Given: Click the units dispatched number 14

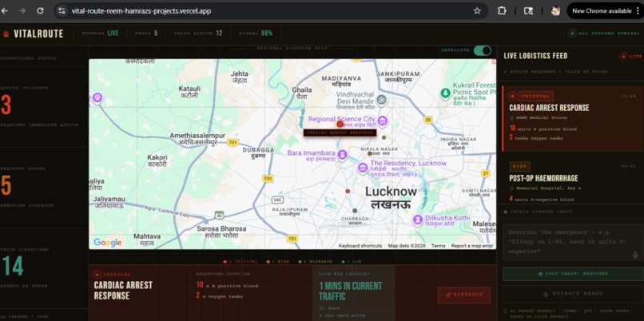Looking at the screenshot, I should [13, 267].
